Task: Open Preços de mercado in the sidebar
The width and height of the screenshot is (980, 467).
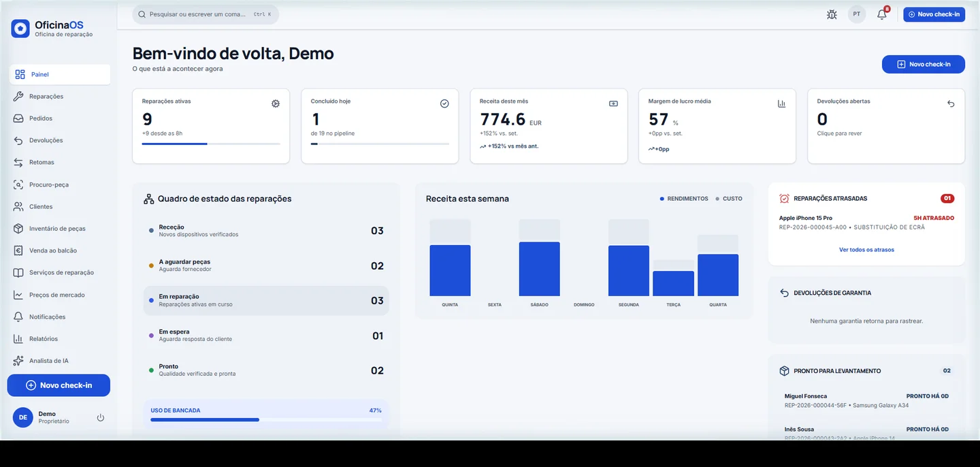Action: pos(60,295)
